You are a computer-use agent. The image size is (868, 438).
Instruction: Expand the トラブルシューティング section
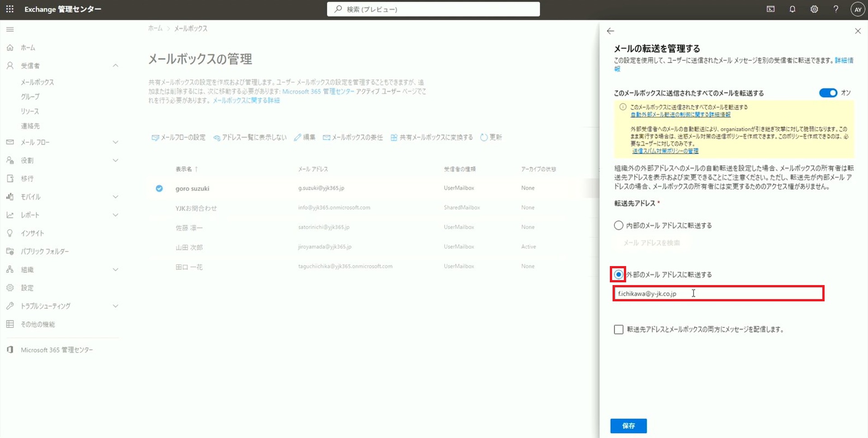[116, 306]
